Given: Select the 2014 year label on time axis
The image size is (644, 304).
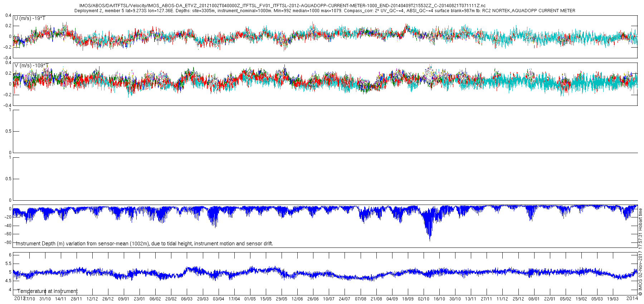Looking at the screenshot, I should [x=633, y=298].
